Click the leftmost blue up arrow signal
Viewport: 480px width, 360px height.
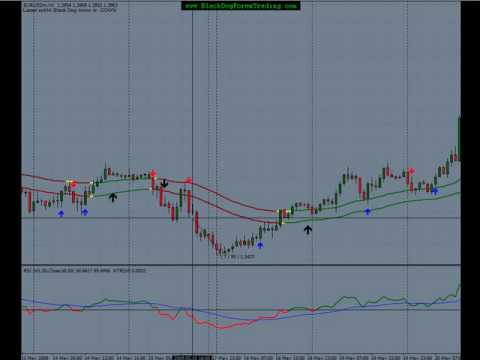pyautogui.click(x=61, y=214)
